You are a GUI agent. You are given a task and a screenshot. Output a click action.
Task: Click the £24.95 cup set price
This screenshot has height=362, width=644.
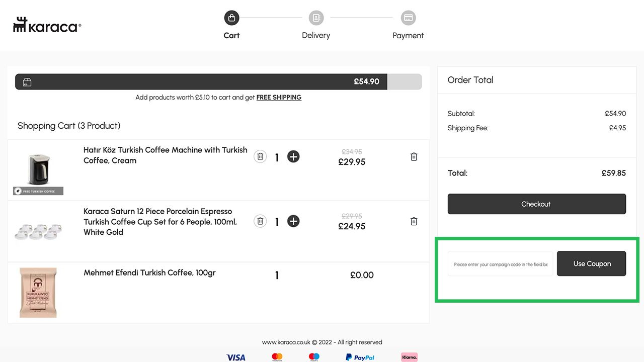(x=352, y=226)
